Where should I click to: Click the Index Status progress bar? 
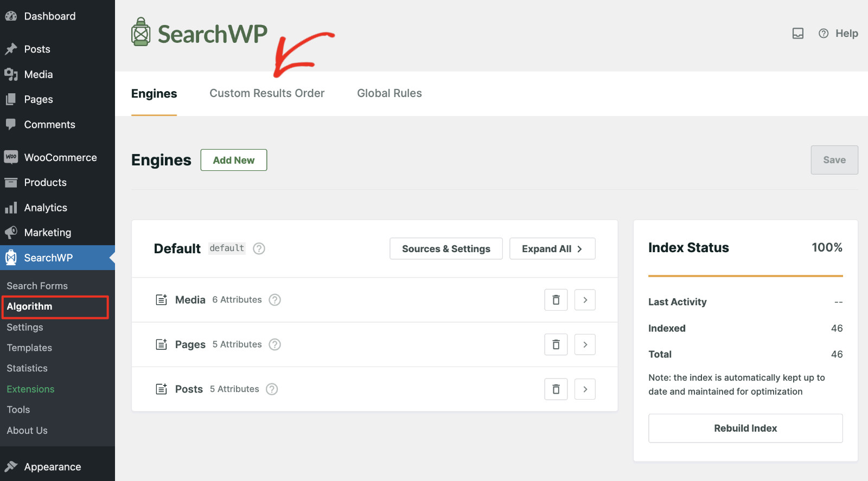tap(745, 276)
